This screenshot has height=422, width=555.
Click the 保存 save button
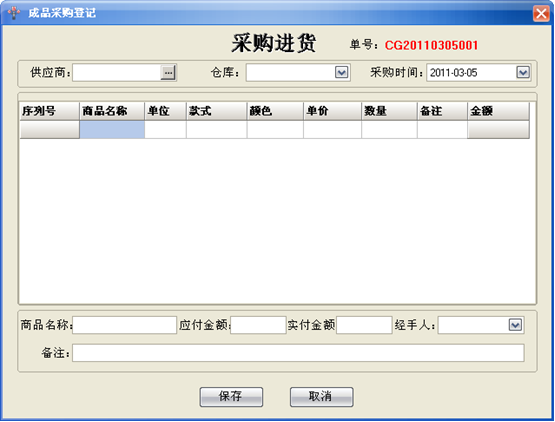click(x=231, y=397)
